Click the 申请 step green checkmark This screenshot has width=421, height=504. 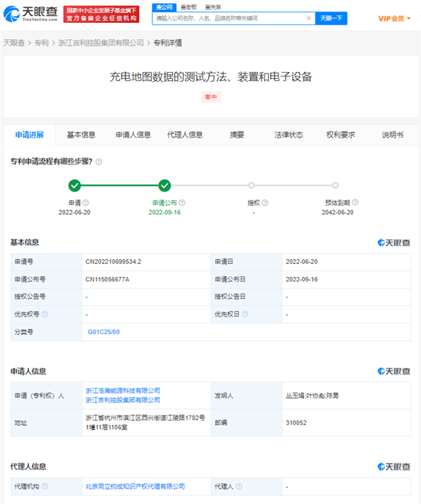pyautogui.click(x=74, y=186)
